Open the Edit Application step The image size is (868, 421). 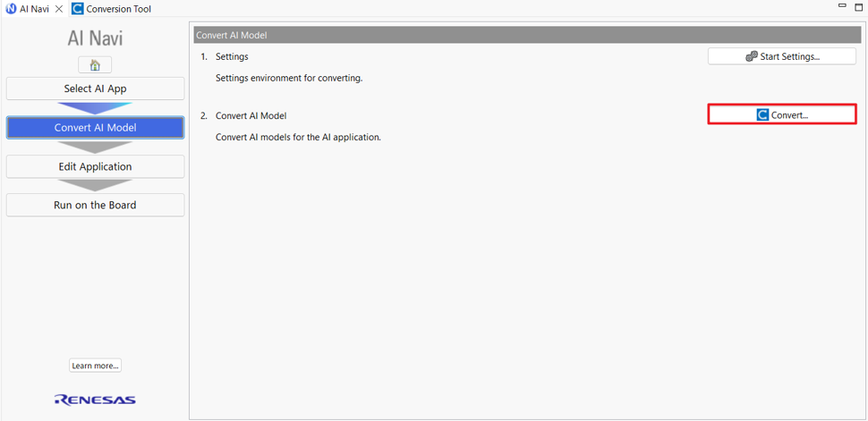tap(95, 166)
